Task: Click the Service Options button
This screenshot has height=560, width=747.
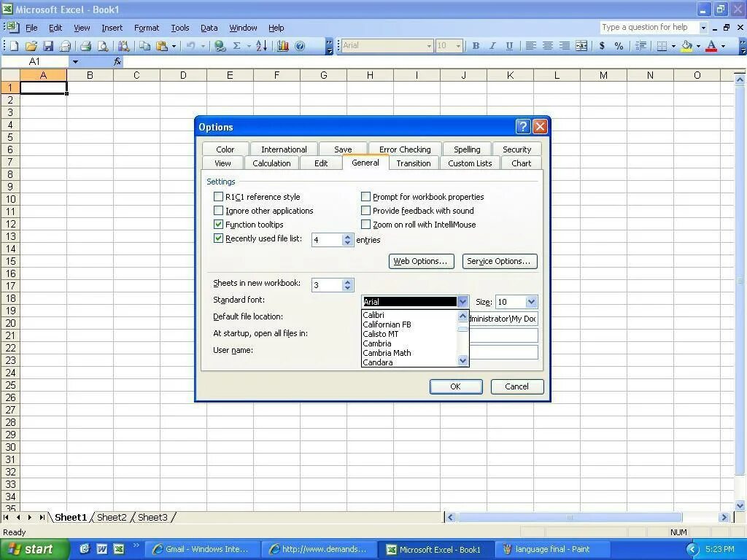Action: pos(499,261)
